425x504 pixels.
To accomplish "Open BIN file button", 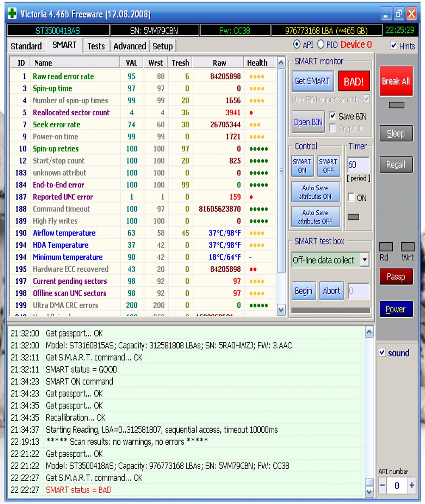I will point(308,122).
